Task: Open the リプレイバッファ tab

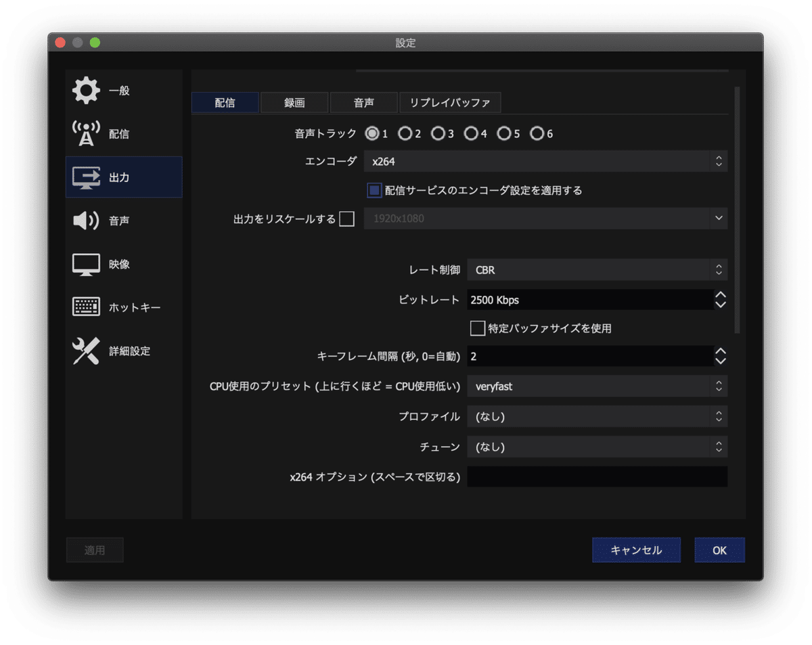Action: pos(450,102)
